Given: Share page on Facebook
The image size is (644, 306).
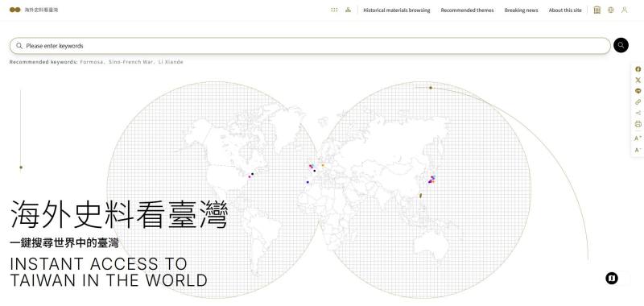Looking at the screenshot, I should (638, 69).
